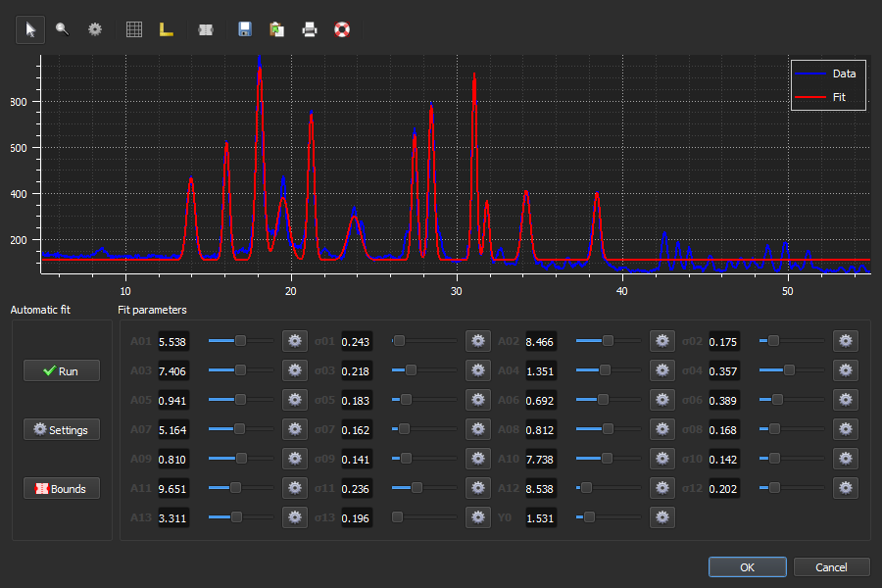Click the A03 parameter slider
This screenshot has width=882, height=588.
click(x=241, y=370)
